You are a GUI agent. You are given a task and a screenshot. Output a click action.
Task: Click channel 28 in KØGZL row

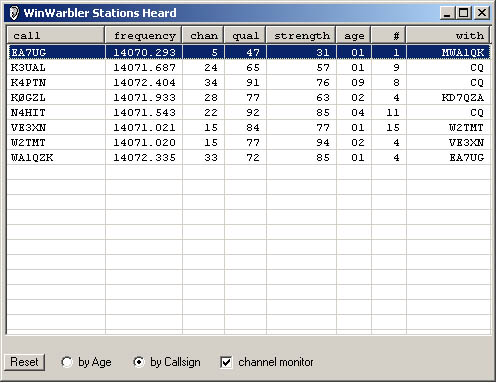211,98
